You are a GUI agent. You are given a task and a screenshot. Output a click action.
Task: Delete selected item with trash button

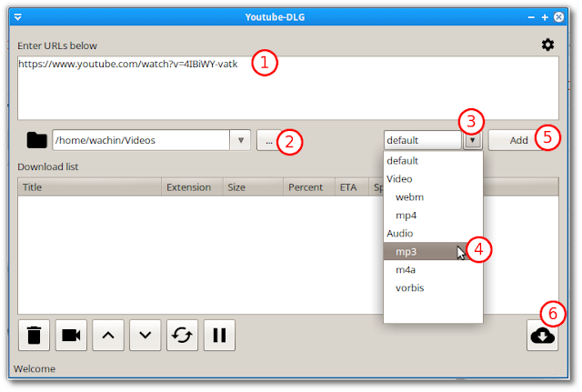34,336
